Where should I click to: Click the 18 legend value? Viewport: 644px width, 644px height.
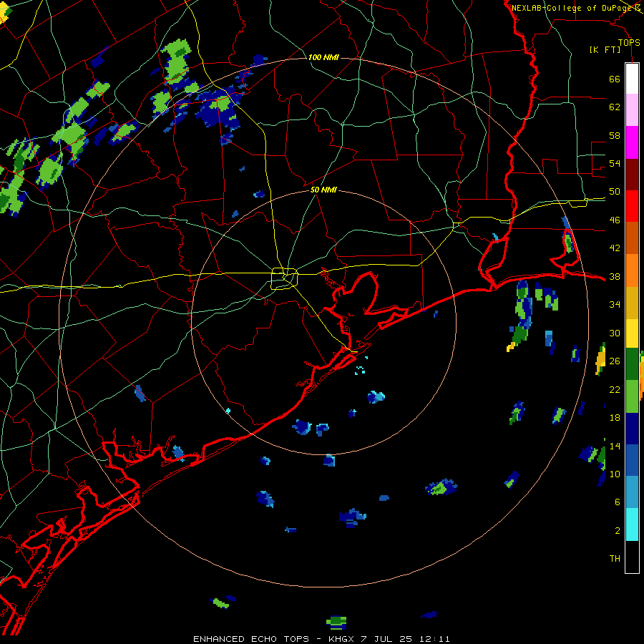click(x=615, y=418)
